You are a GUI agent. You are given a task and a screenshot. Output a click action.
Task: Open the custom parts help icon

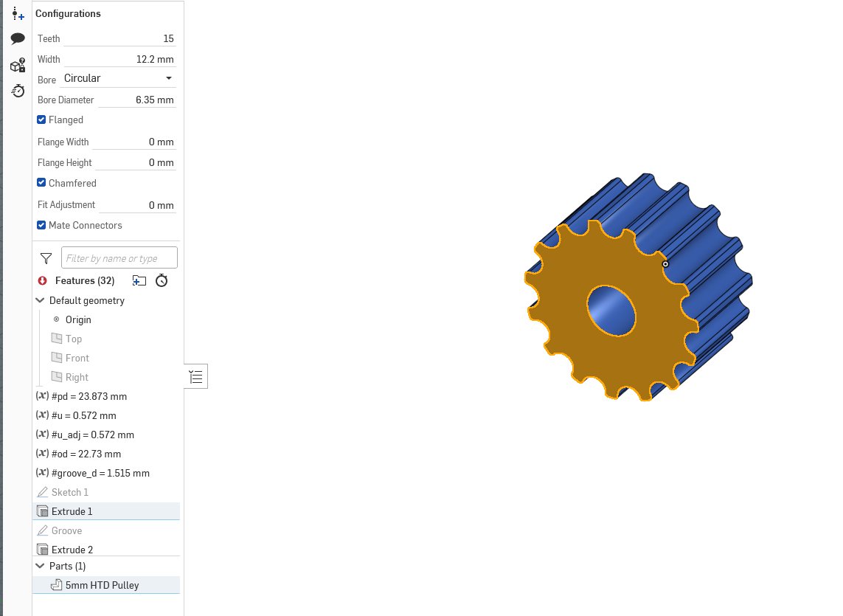pos(18,65)
